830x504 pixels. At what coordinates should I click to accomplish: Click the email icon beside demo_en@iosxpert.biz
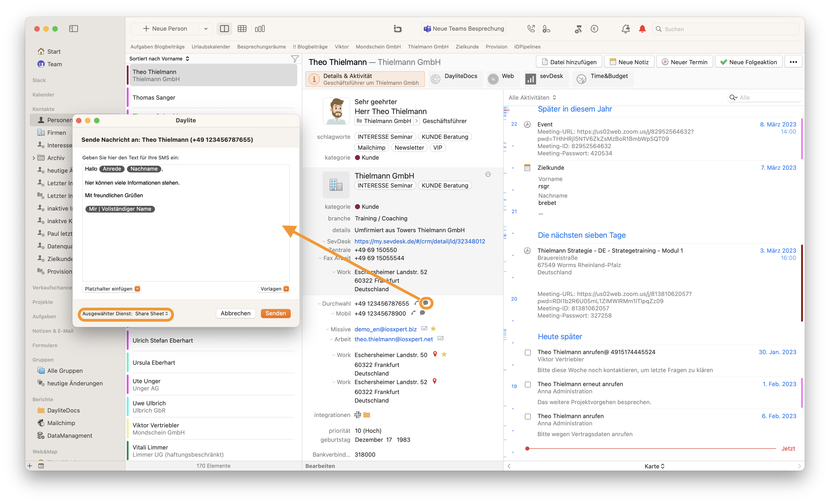(x=424, y=328)
